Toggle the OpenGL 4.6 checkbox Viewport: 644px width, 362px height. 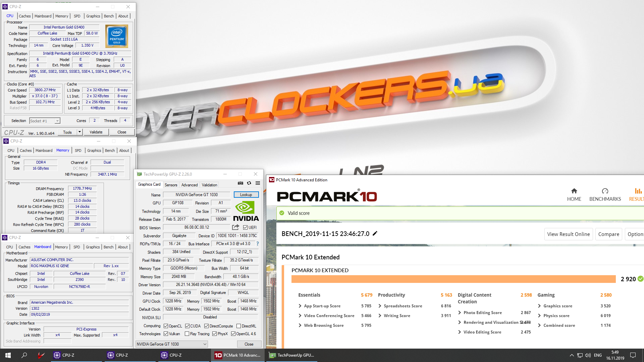pyautogui.click(x=233, y=334)
